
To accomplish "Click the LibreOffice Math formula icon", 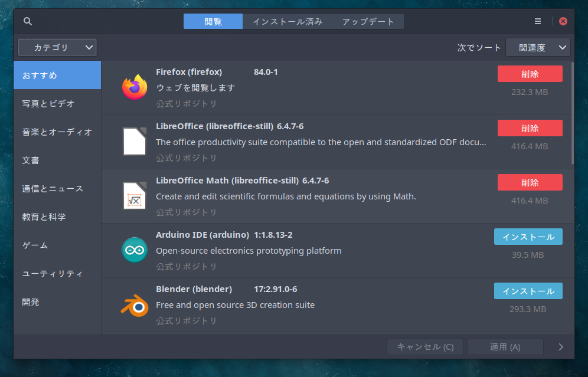I will pos(135,196).
